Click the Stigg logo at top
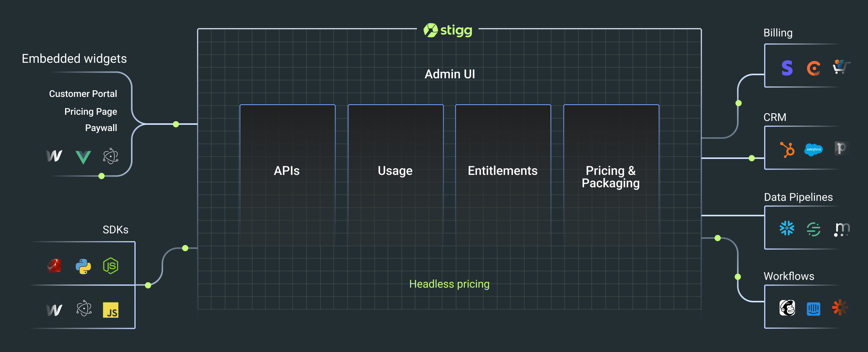Image resolution: width=868 pixels, height=352 pixels. pyautogui.click(x=448, y=30)
